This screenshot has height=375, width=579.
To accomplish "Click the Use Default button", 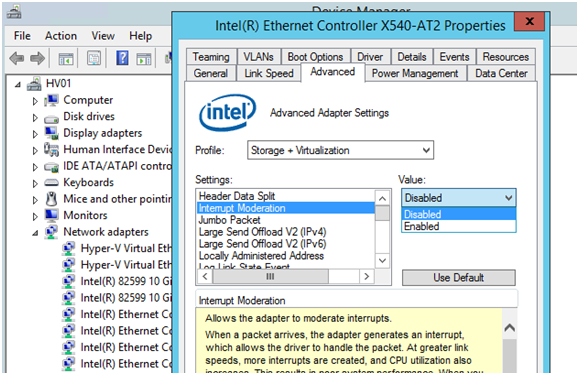I will pos(459,278).
